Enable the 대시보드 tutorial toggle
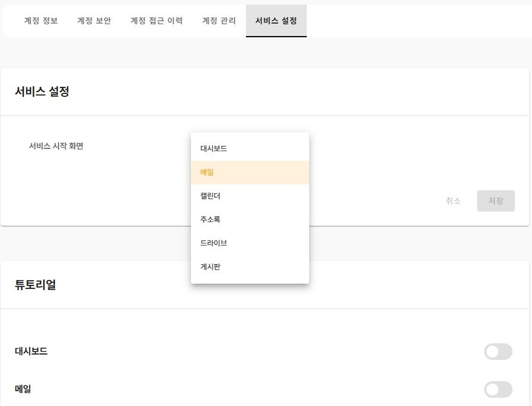The height and width of the screenshot is (406, 532). pyautogui.click(x=498, y=352)
